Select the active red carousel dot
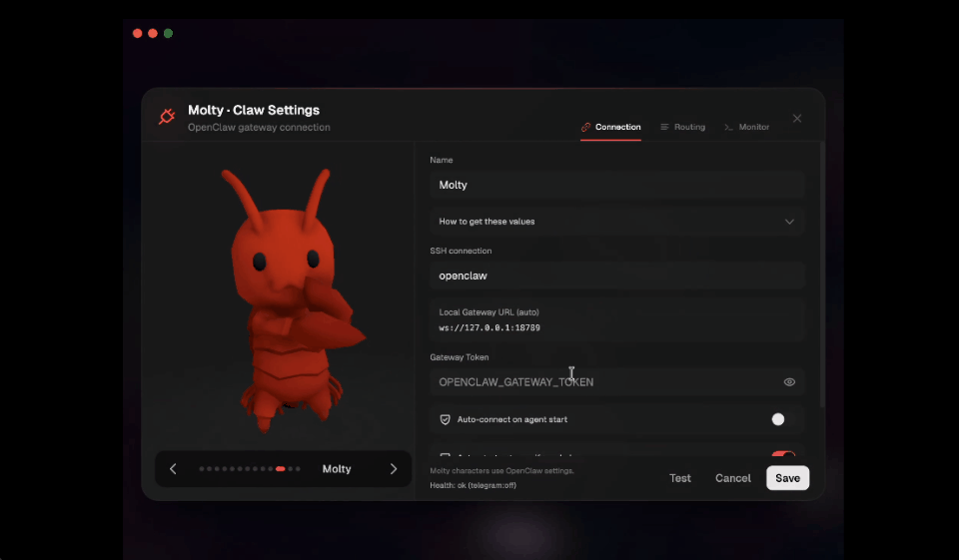Image resolution: width=959 pixels, height=560 pixels. [x=280, y=469]
